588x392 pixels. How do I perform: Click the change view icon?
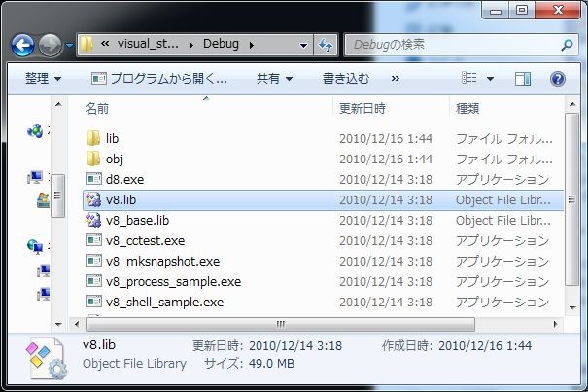pyautogui.click(x=469, y=78)
